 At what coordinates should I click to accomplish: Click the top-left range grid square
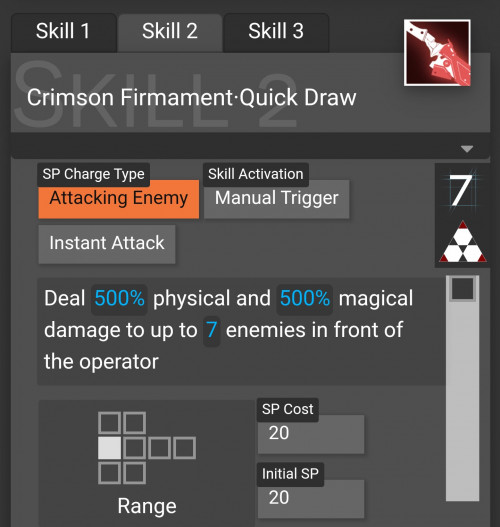[110, 423]
